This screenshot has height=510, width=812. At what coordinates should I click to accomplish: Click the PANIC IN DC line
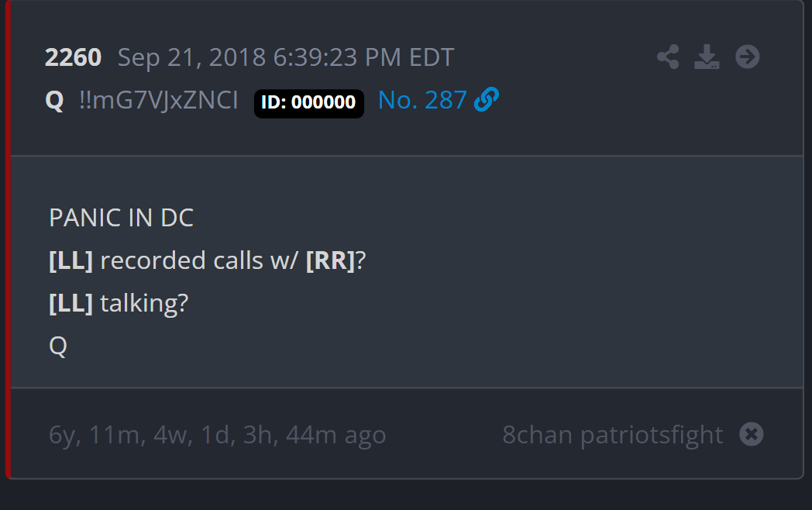click(121, 218)
